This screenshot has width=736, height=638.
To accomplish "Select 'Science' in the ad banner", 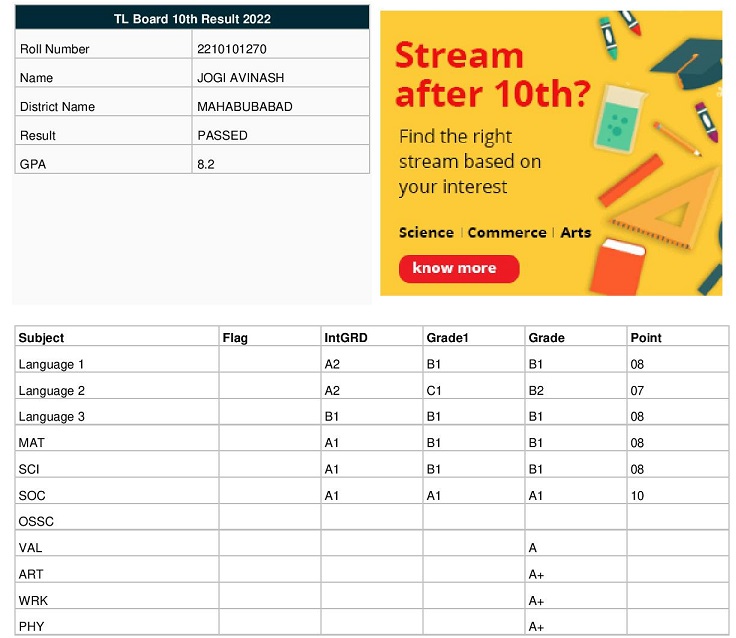I will (x=426, y=232).
